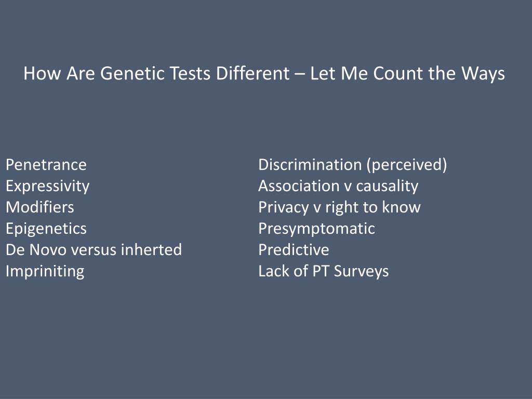Select the word Penetrance
This screenshot has height=399, width=532.
click(x=46, y=165)
